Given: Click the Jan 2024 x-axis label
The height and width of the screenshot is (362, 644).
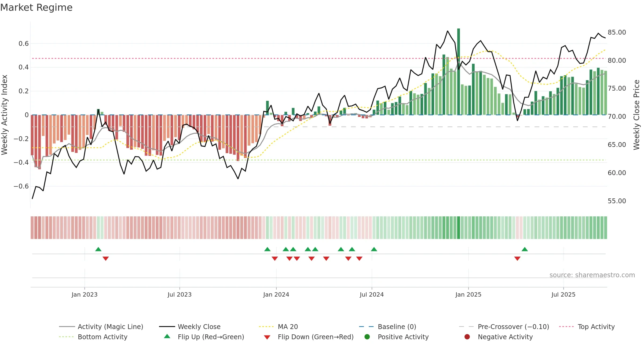Looking at the screenshot, I should pos(276,295).
